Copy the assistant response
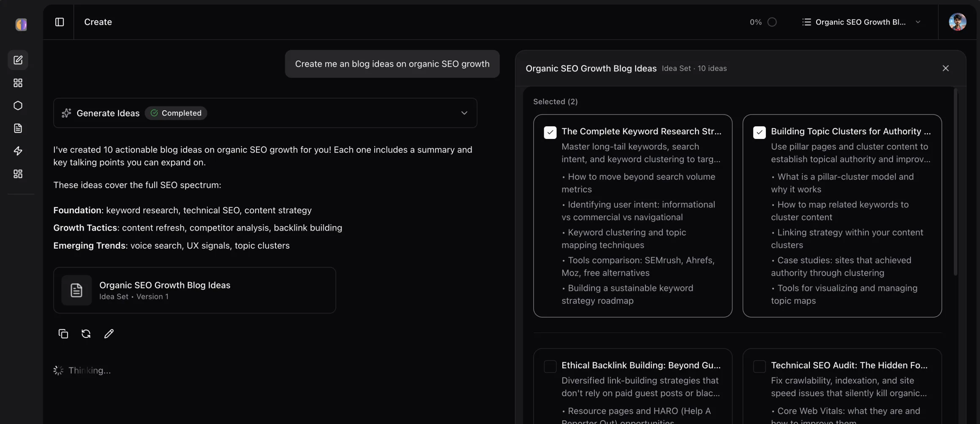 pos(63,334)
